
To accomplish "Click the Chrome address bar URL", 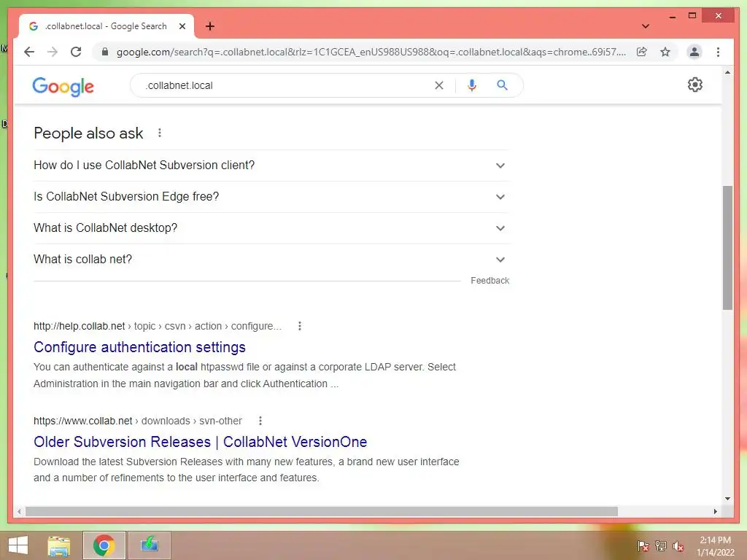I will 371,52.
